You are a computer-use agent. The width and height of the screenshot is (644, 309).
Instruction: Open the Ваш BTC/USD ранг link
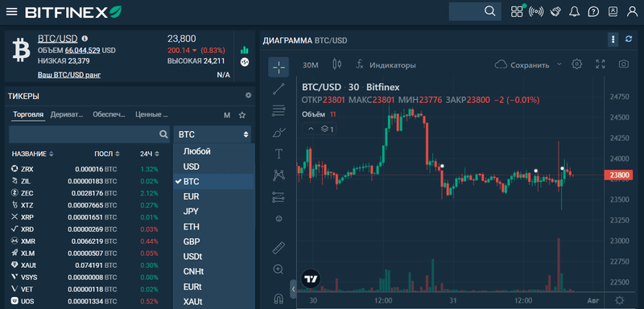click(x=69, y=75)
